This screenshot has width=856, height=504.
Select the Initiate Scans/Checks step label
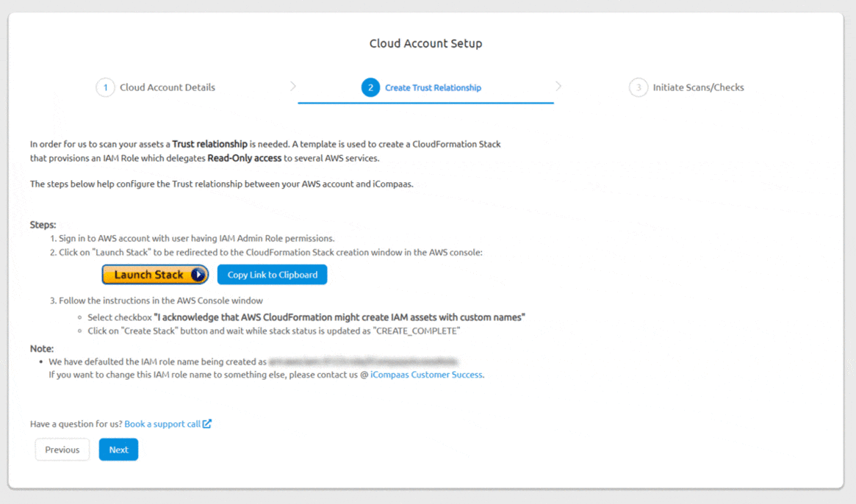(698, 87)
